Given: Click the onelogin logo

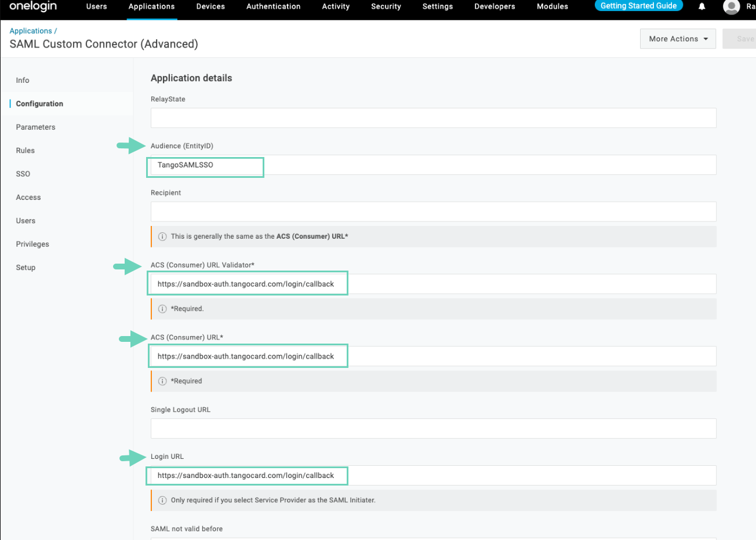Looking at the screenshot, I should [33, 6].
